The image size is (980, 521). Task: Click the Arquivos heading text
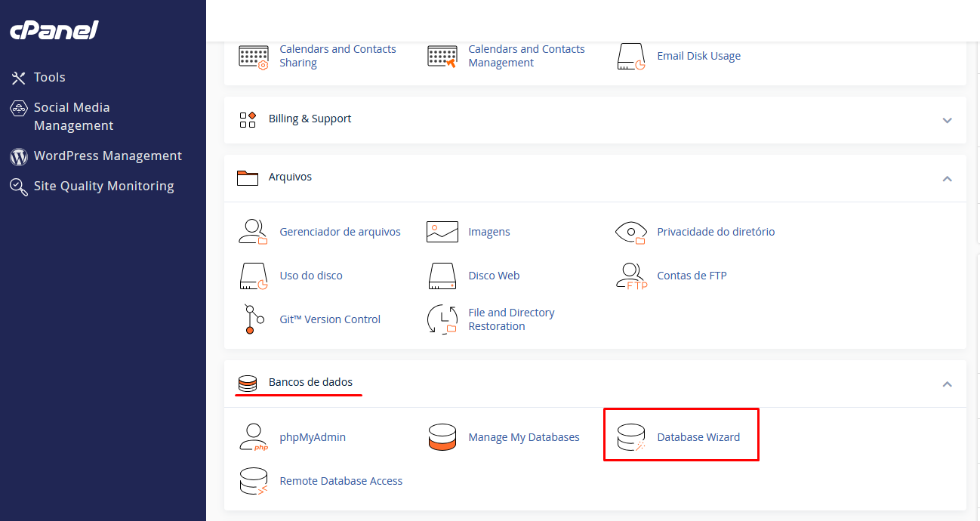[290, 177]
